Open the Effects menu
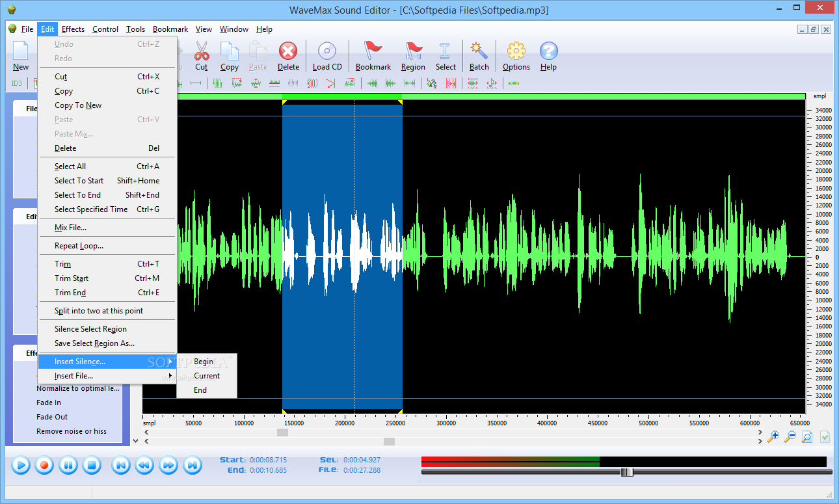This screenshot has width=839, height=504. coord(73,29)
